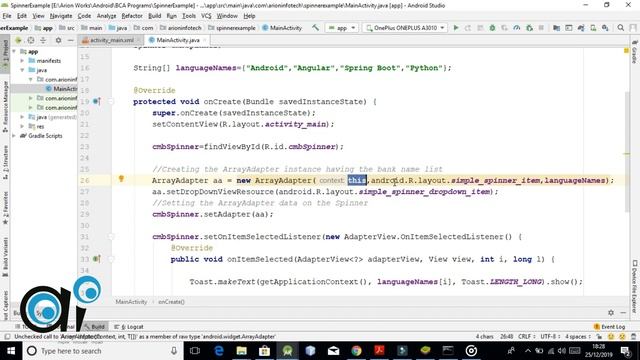Open File Explorer from taskbar
This screenshot has height=360, width=640.
[x=241, y=351]
